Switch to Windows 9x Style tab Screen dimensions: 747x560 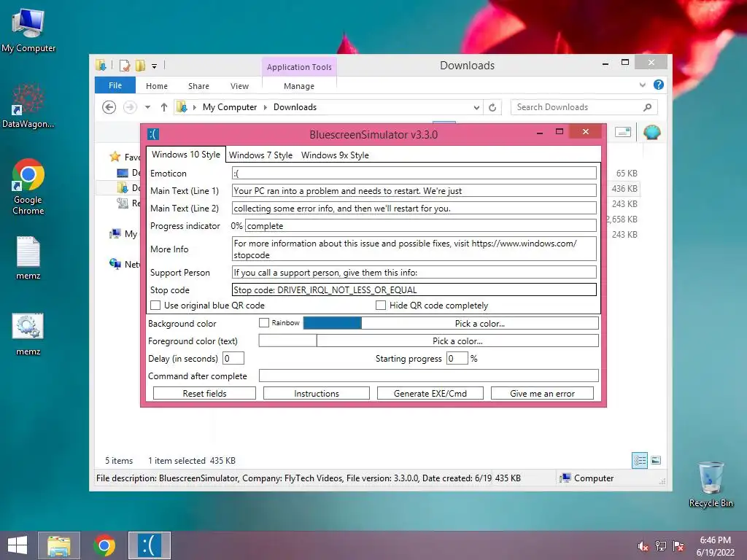(x=335, y=155)
